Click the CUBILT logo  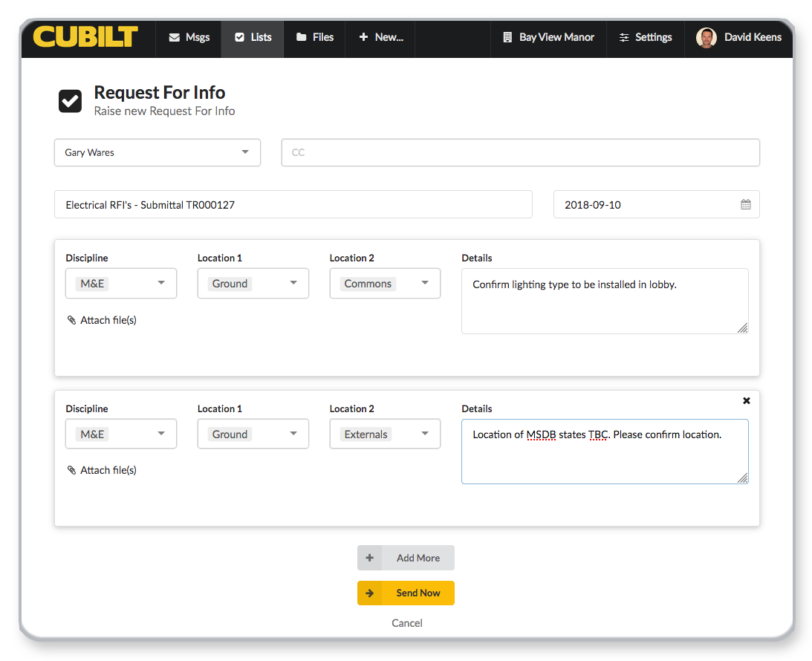tap(85, 37)
